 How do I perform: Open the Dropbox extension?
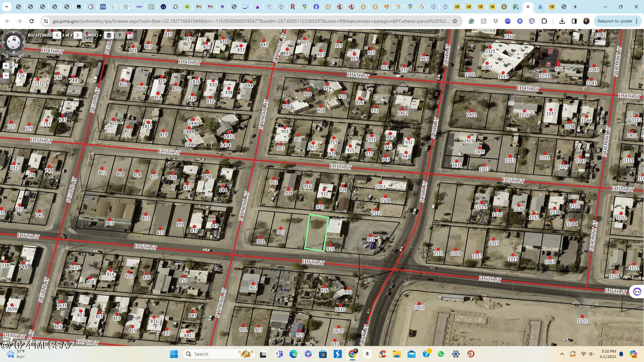click(496, 21)
